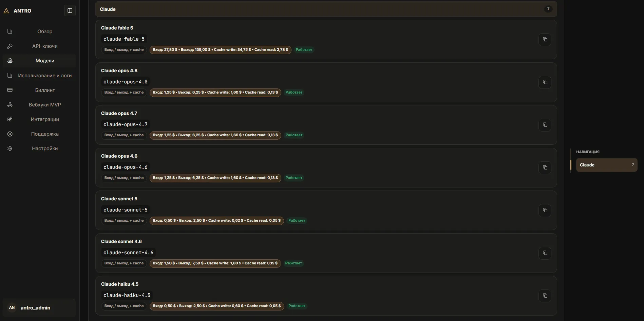Viewport: 644px width, 321px height.
Task: Copy the claude-opus-4.8 model ID
Action: 545,82
